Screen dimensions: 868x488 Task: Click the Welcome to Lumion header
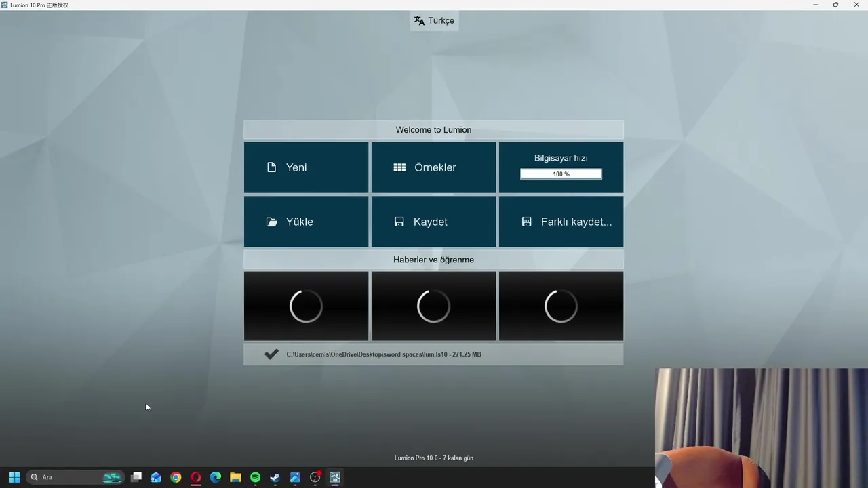click(433, 130)
